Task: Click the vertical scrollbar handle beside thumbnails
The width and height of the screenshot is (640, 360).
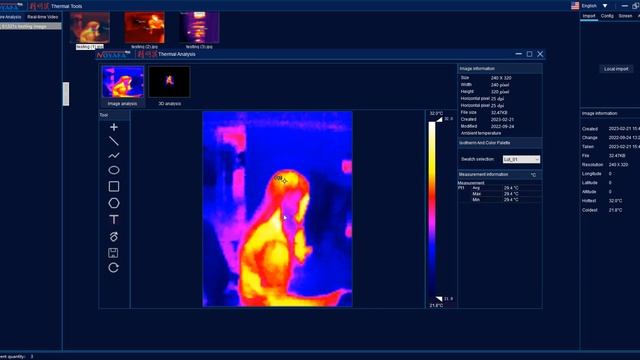Action: (66, 94)
